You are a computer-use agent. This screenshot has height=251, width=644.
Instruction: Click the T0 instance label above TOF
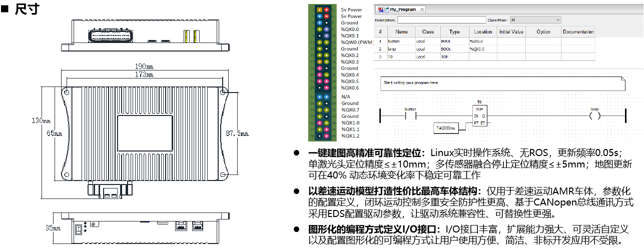[x=479, y=102]
